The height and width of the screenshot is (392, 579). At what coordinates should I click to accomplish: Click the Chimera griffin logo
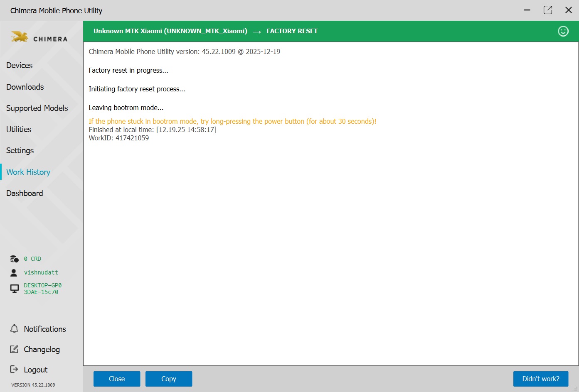[19, 37]
